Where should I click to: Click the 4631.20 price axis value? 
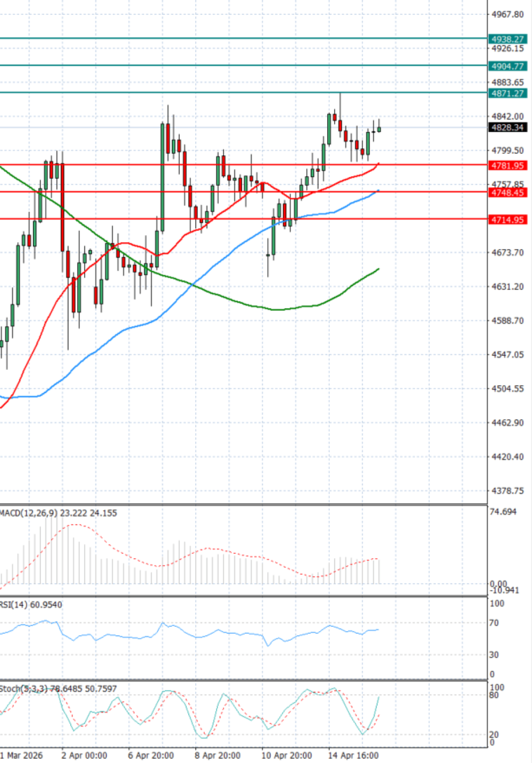(508, 287)
